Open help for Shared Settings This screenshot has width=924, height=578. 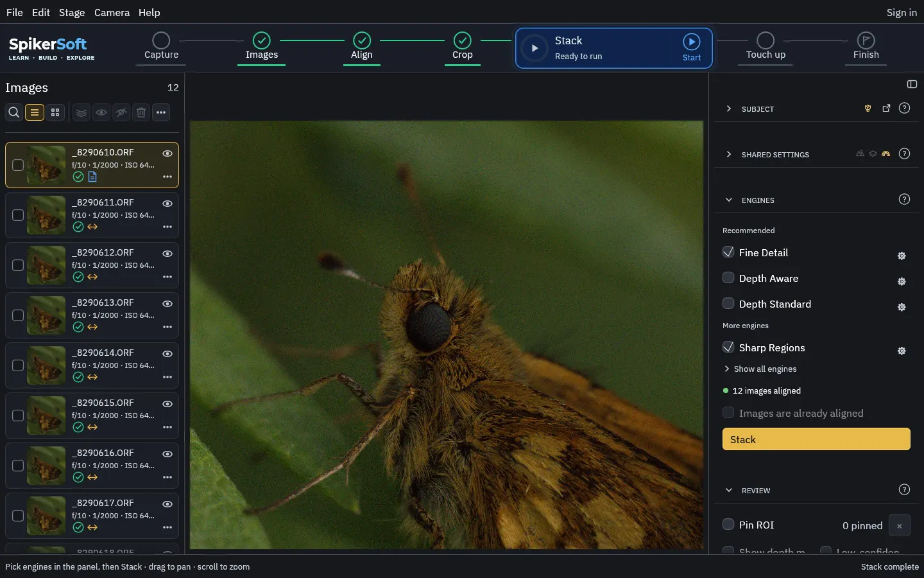[x=904, y=153]
